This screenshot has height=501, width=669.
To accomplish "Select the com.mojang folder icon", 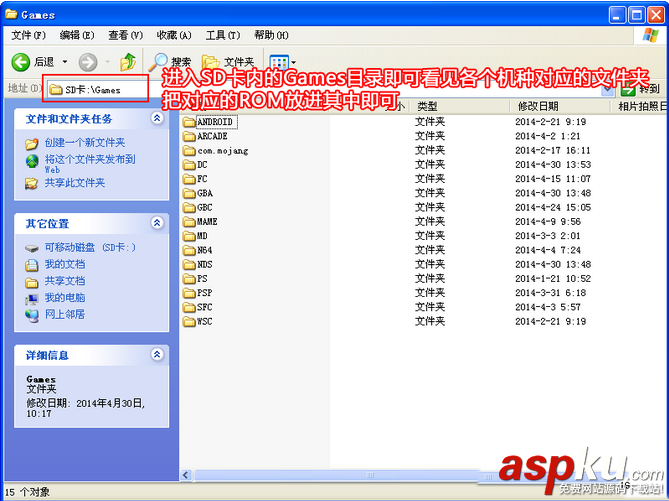I will 189,151.
